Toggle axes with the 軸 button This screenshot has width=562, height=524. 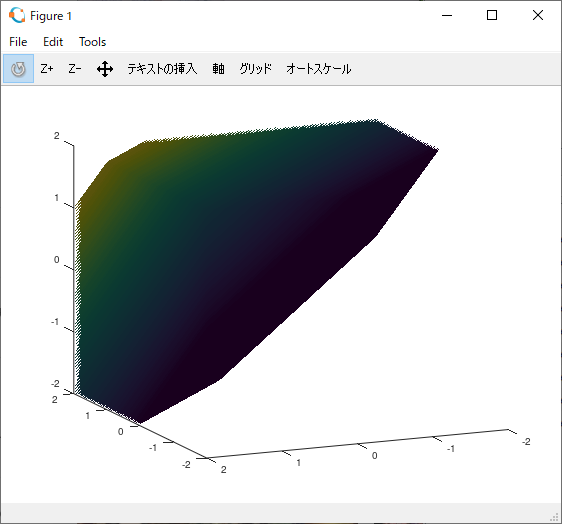(218, 68)
